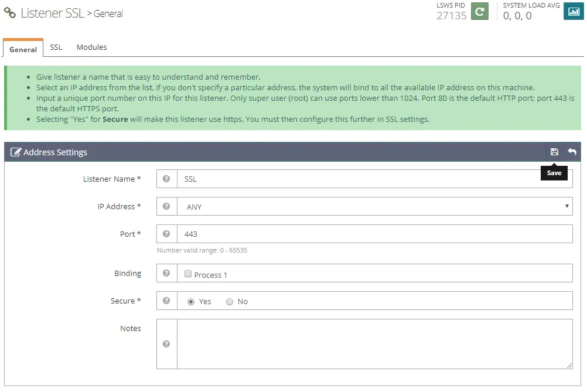Switch to the SSL tab
This screenshot has width=587, height=392.
click(56, 47)
